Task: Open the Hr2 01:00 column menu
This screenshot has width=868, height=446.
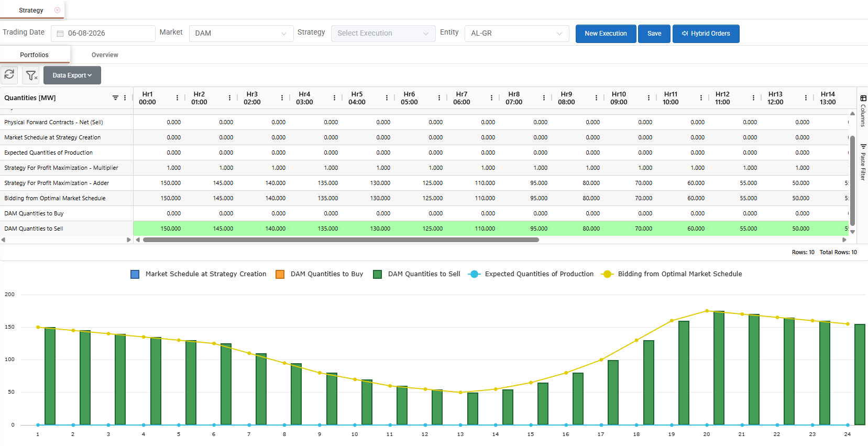Action: pos(229,98)
